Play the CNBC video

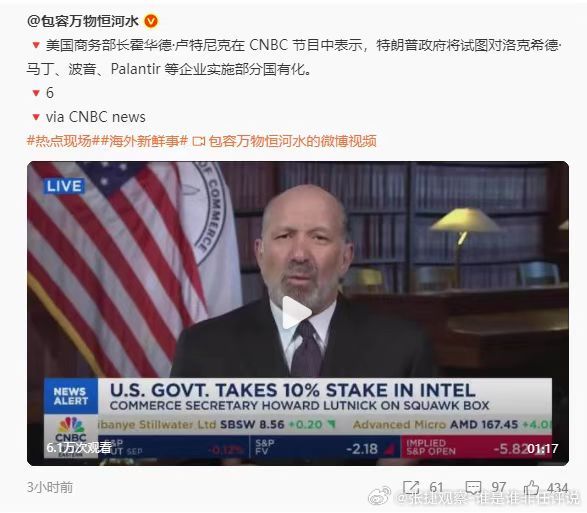(297, 313)
